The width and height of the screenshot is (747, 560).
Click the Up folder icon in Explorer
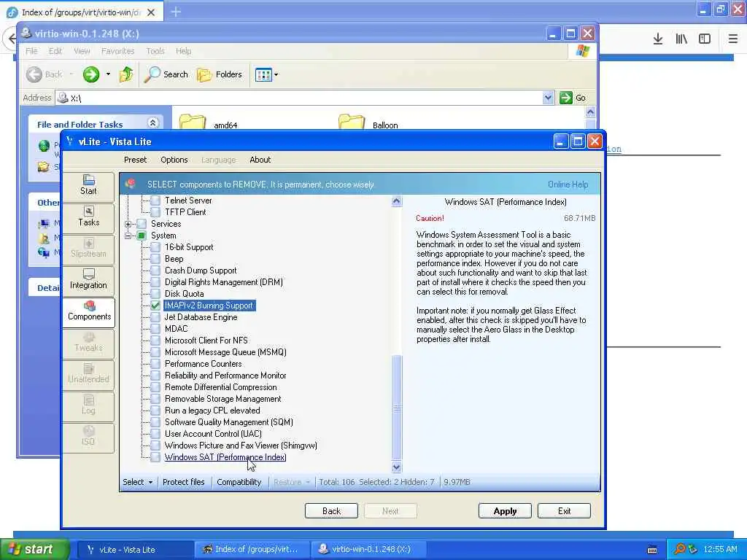[126, 74]
